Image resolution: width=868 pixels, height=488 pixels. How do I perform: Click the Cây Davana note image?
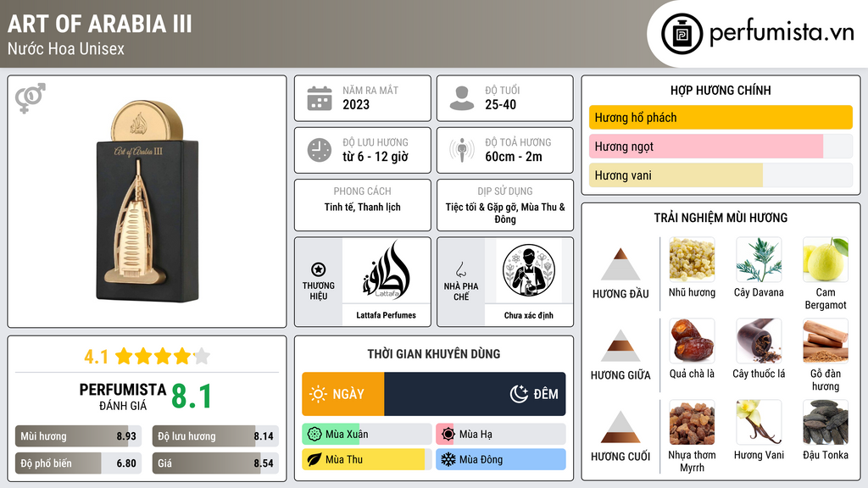click(x=759, y=260)
